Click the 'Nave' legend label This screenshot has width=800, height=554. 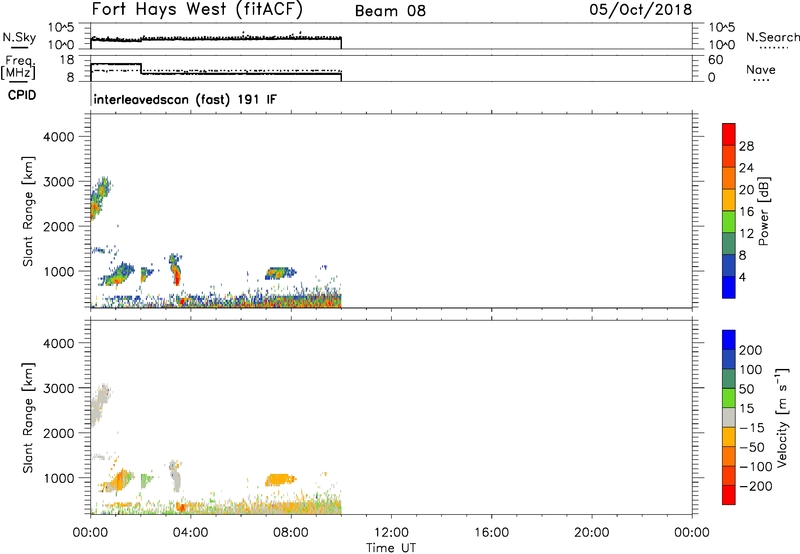pyautogui.click(x=761, y=69)
